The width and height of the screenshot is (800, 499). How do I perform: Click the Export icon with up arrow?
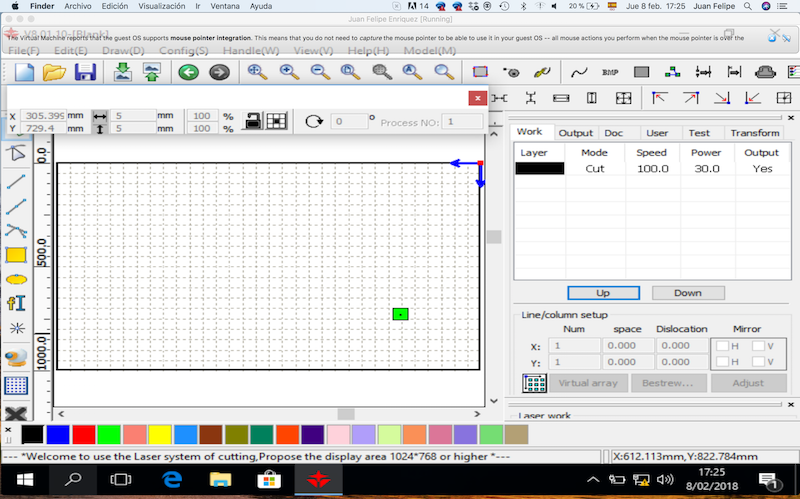point(152,72)
